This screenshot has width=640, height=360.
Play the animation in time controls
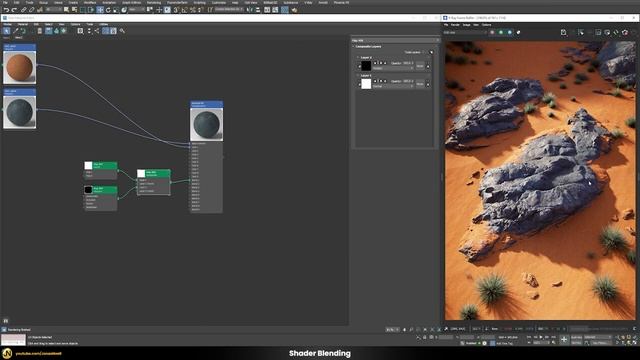(x=541, y=337)
